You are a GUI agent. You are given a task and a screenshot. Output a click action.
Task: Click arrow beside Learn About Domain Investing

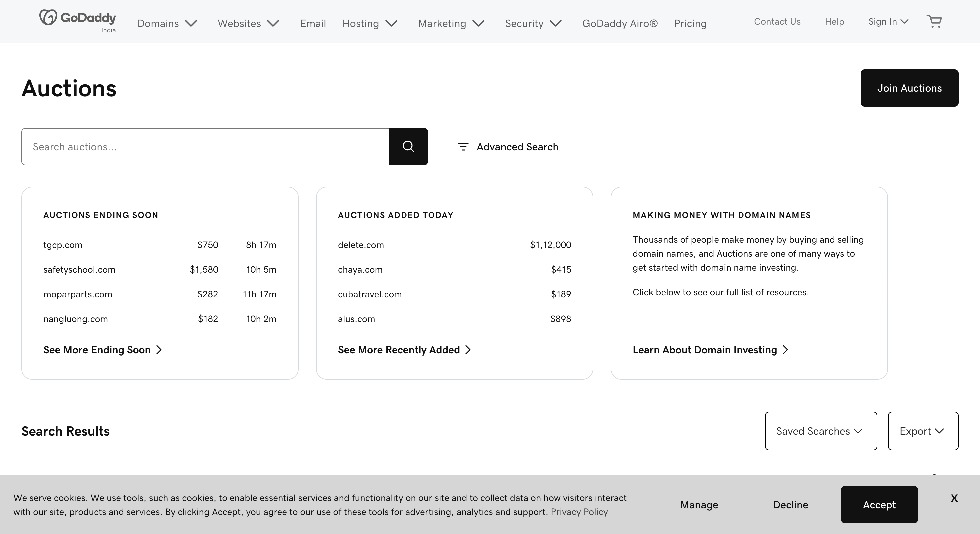(x=785, y=350)
